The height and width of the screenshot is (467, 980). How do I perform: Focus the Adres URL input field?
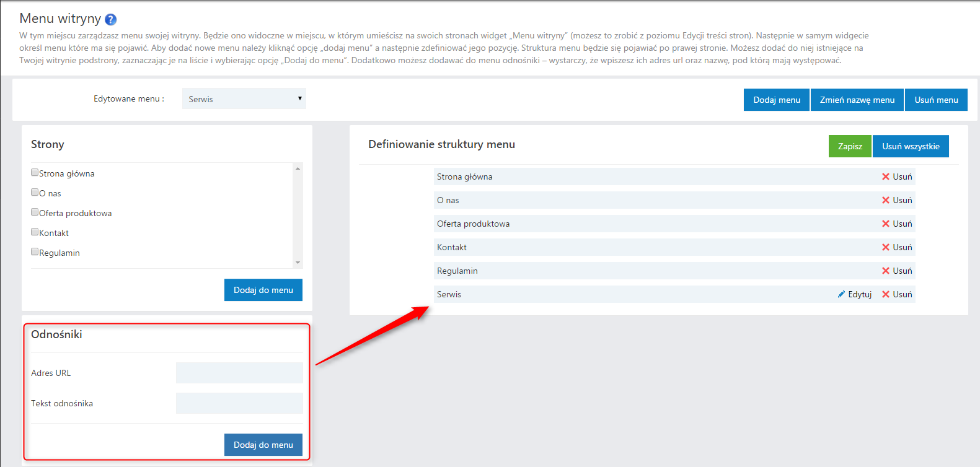coord(239,373)
